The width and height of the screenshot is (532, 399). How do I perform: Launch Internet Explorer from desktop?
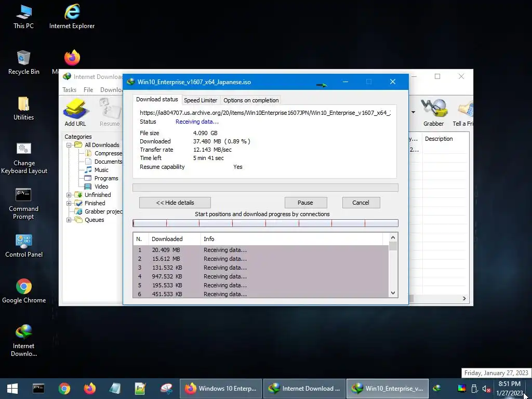pos(72,17)
